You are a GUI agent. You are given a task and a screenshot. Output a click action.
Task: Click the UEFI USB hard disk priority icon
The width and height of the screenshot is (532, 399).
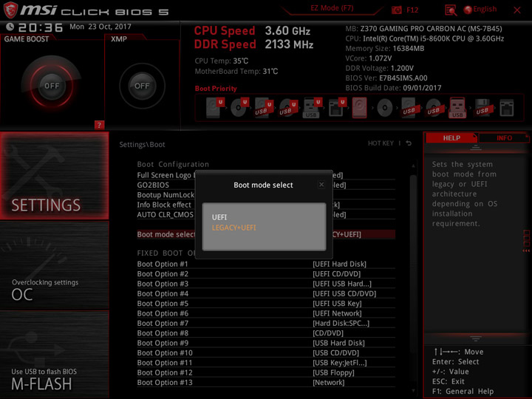tap(264, 108)
